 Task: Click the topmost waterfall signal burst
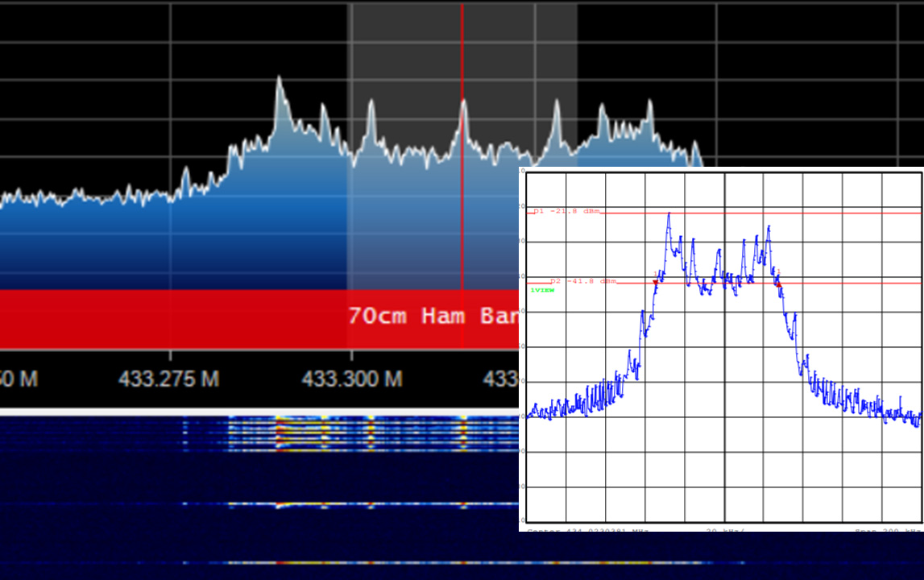point(371,434)
